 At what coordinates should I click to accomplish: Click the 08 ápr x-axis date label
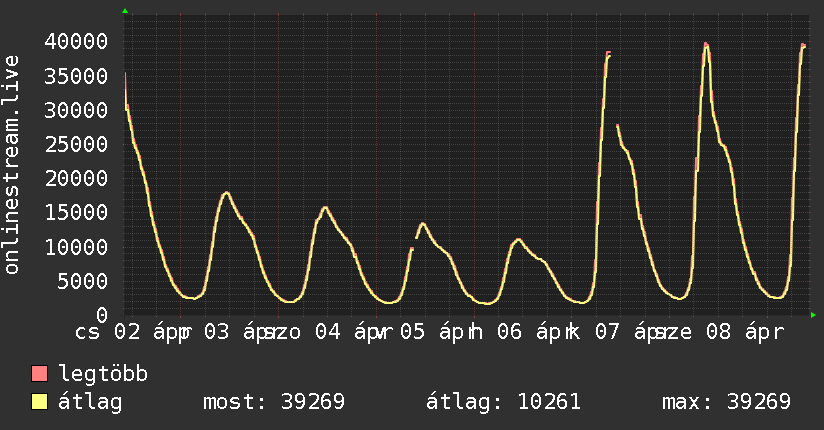point(745,332)
